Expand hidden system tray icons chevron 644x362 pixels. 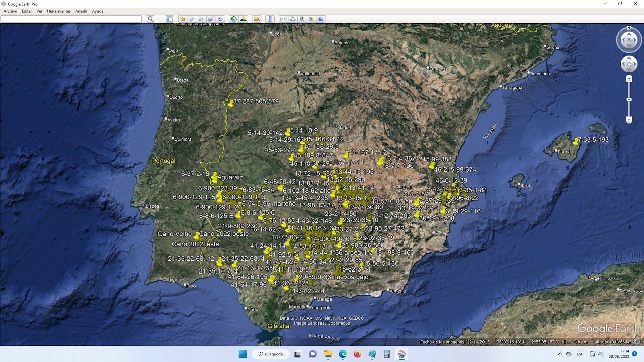(x=560, y=354)
